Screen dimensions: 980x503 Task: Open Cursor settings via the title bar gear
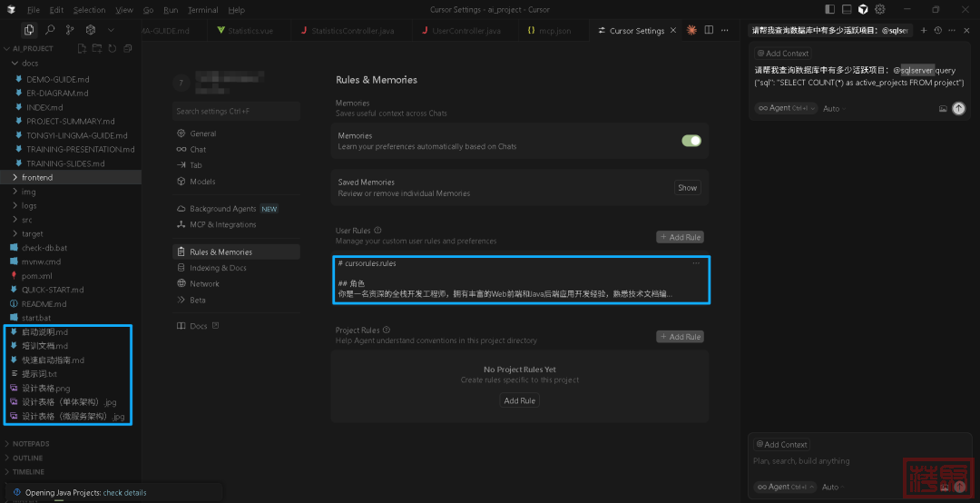point(880,10)
